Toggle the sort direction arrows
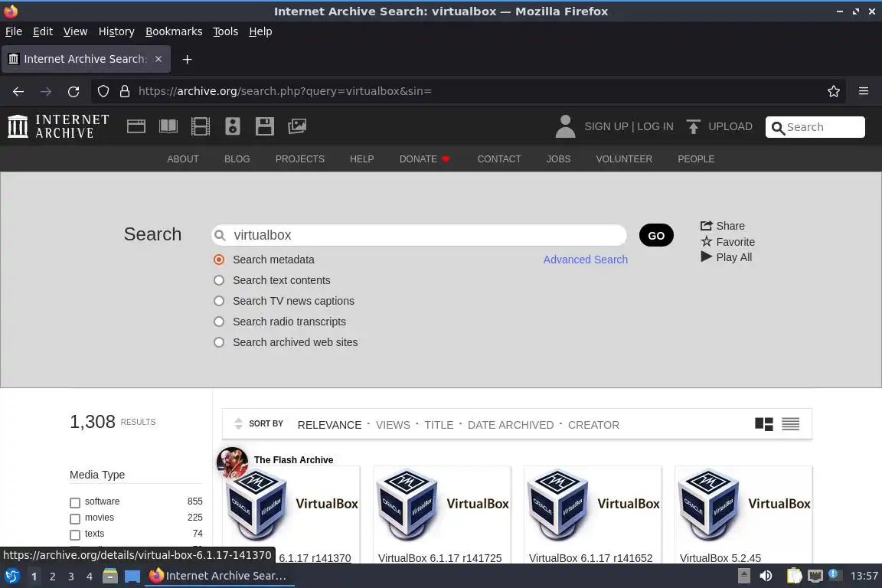Viewport: 882px width, 588px height. click(238, 423)
